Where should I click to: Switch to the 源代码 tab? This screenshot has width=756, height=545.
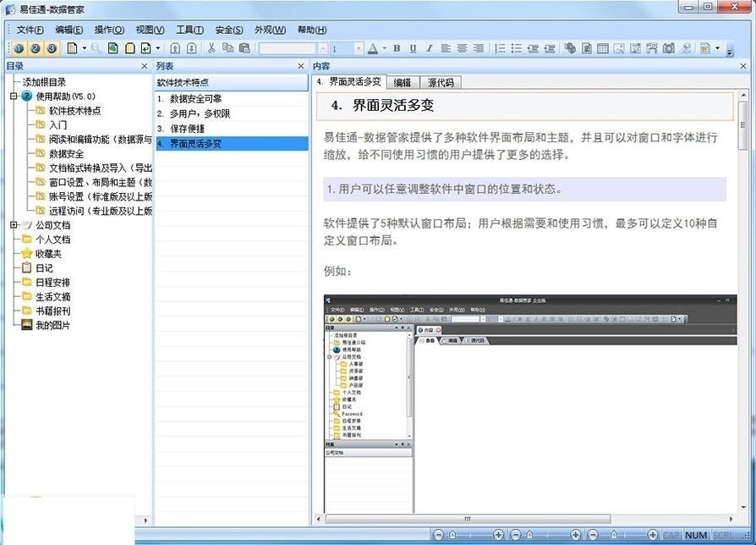coord(441,82)
